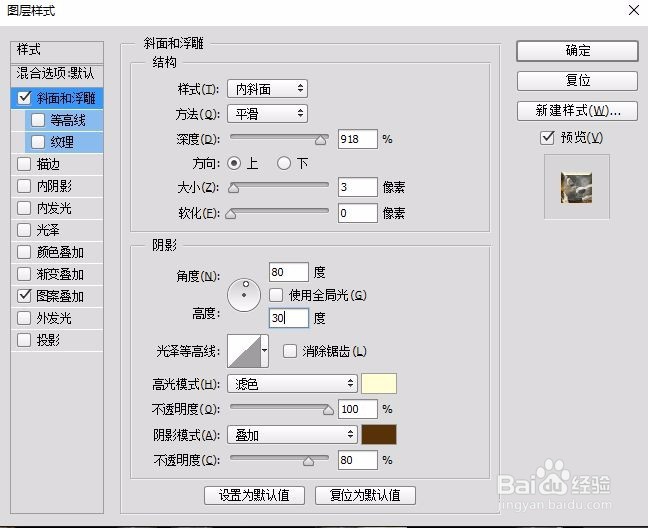Screen dimensions: 648x528
Task: Open the gloss contour picker arrow
Action: coord(264,351)
